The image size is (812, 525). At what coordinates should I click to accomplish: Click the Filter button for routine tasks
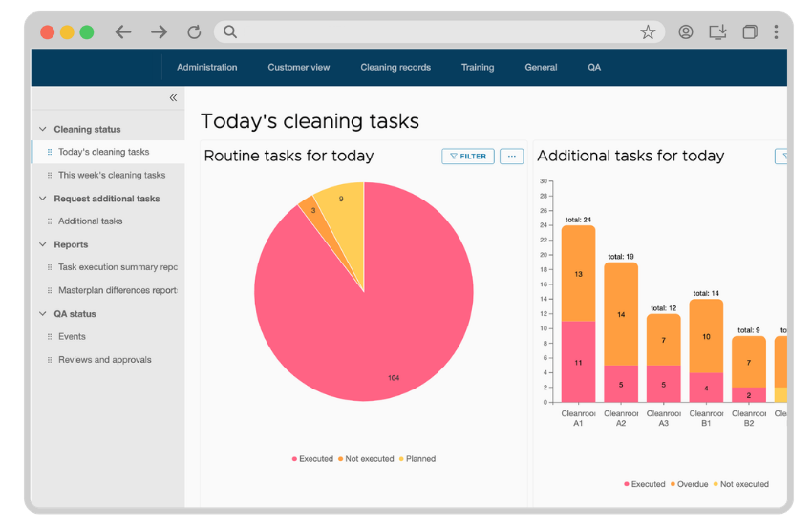[x=468, y=157]
